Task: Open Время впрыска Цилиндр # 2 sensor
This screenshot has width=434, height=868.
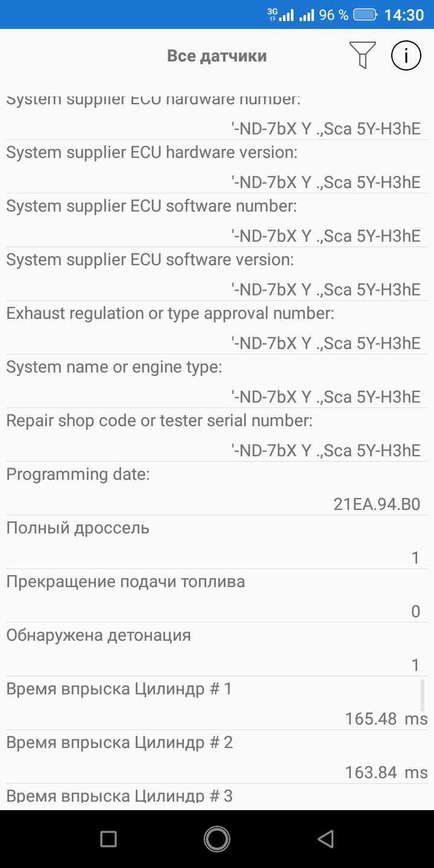Action: (217, 757)
